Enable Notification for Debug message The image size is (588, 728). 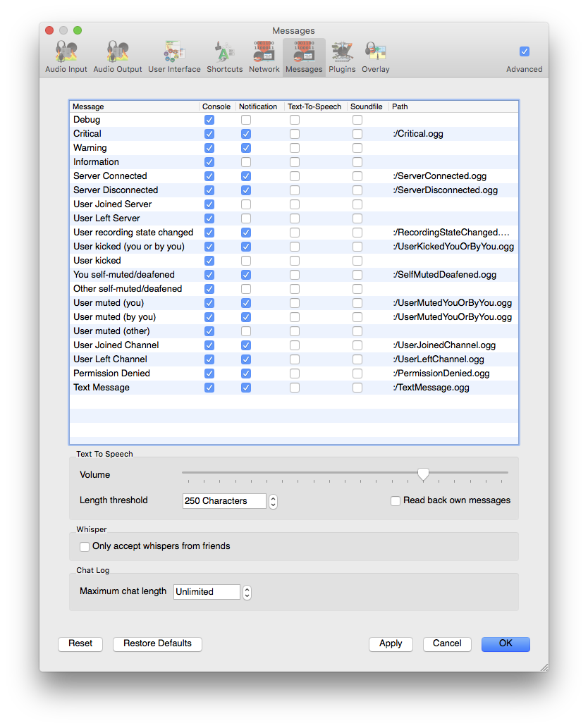[246, 120]
